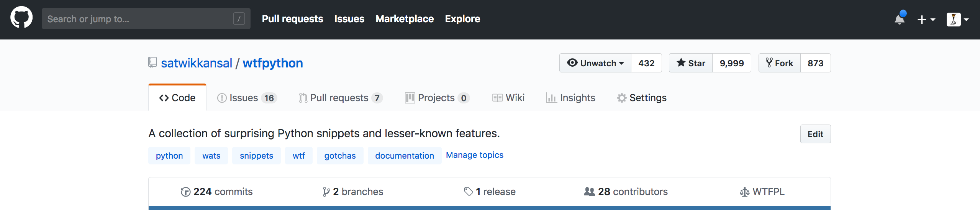
Task: Switch to the Issues tab
Action: [x=247, y=98]
